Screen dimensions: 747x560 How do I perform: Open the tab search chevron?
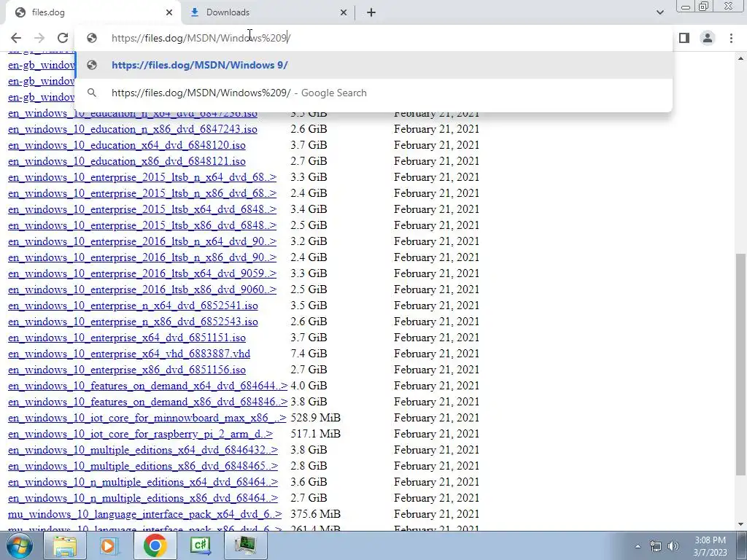coord(659,12)
